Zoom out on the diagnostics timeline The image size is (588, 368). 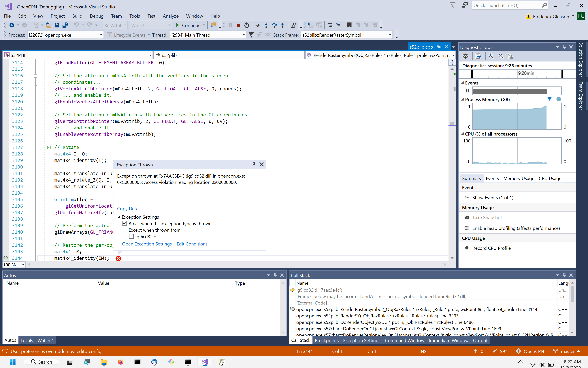click(501, 56)
